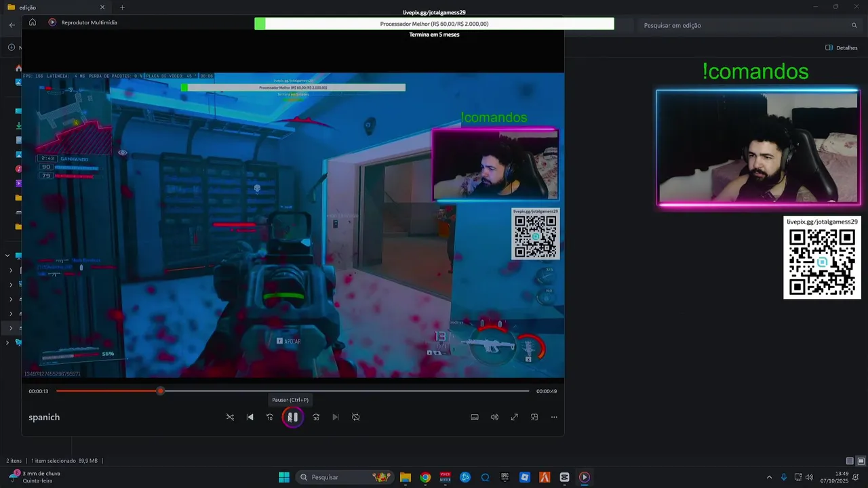Click the video frame in media player
The width and height of the screenshot is (868, 488).
293,225
